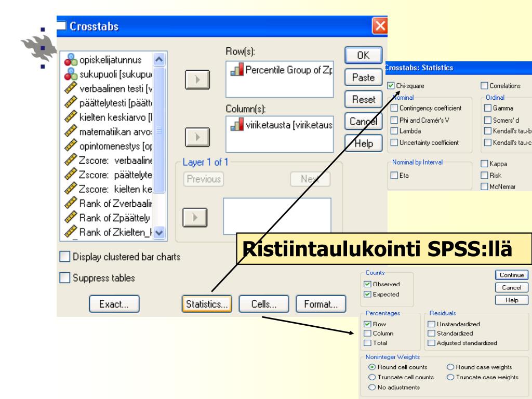Check the Risk option
The height and width of the screenshot is (399, 532).
tap(485, 176)
